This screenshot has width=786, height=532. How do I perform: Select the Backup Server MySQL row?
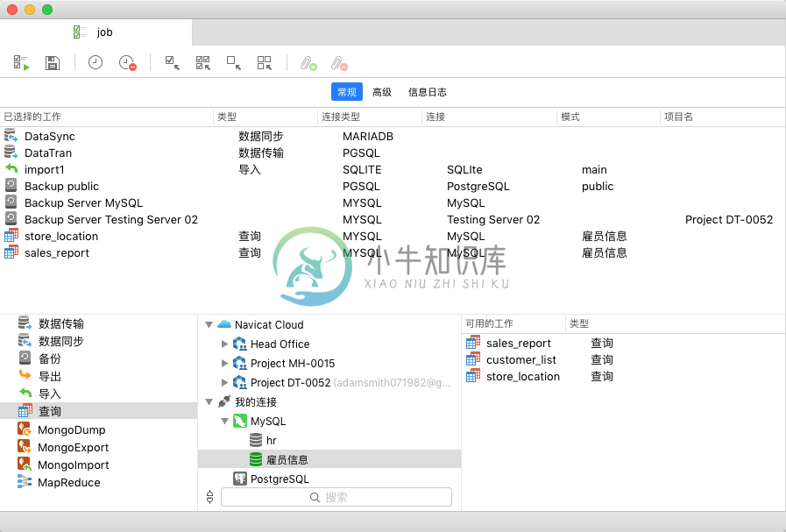[393, 202]
